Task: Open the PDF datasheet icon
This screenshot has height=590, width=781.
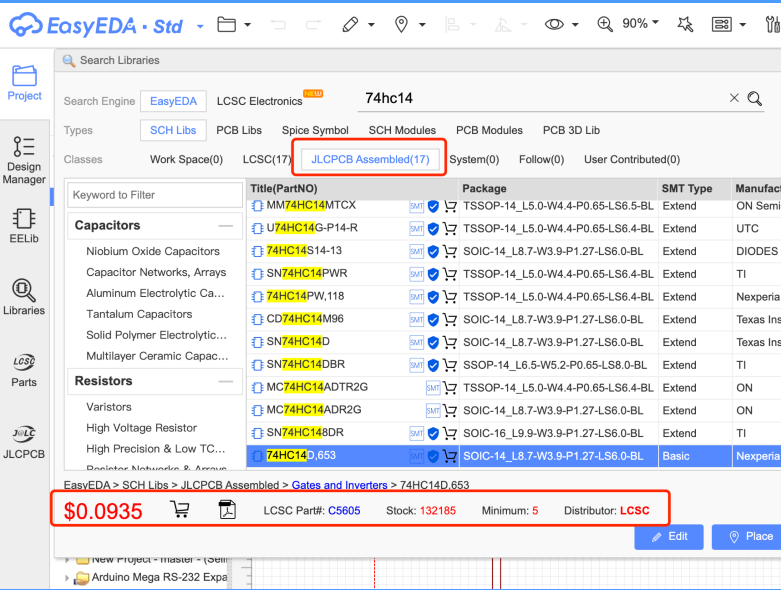Action: [228, 510]
